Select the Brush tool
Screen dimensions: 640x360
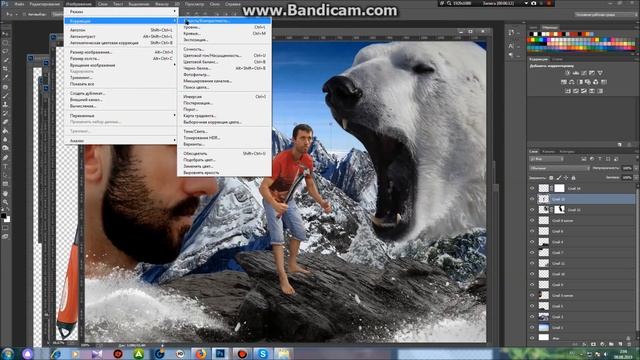[5, 96]
